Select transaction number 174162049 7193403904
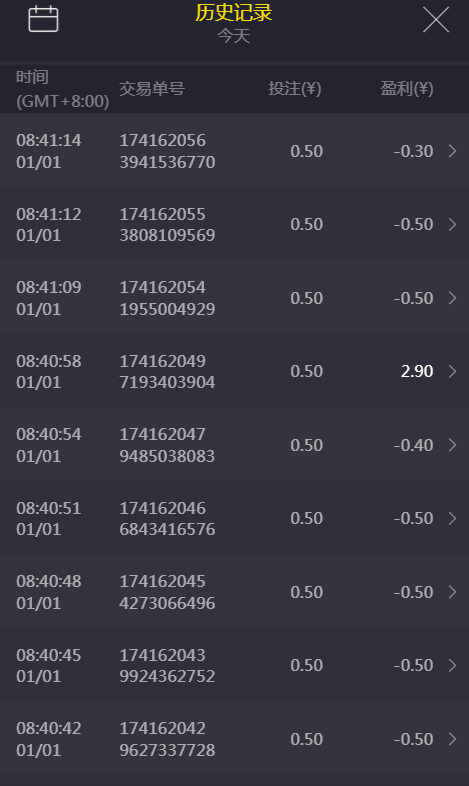 pos(167,371)
